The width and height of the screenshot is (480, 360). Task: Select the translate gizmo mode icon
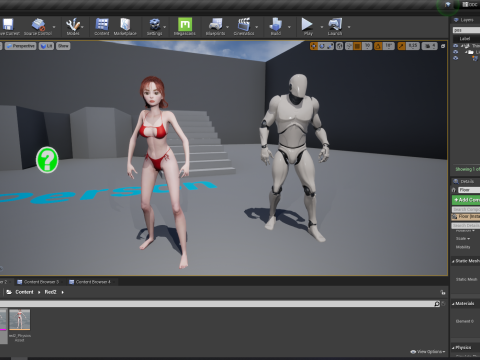(314, 46)
